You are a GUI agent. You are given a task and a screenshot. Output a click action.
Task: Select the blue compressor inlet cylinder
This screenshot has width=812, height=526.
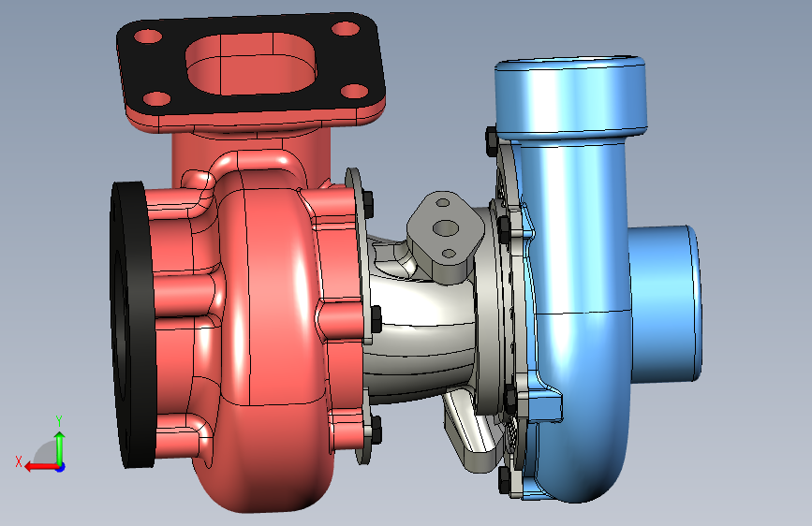(666, 303)
